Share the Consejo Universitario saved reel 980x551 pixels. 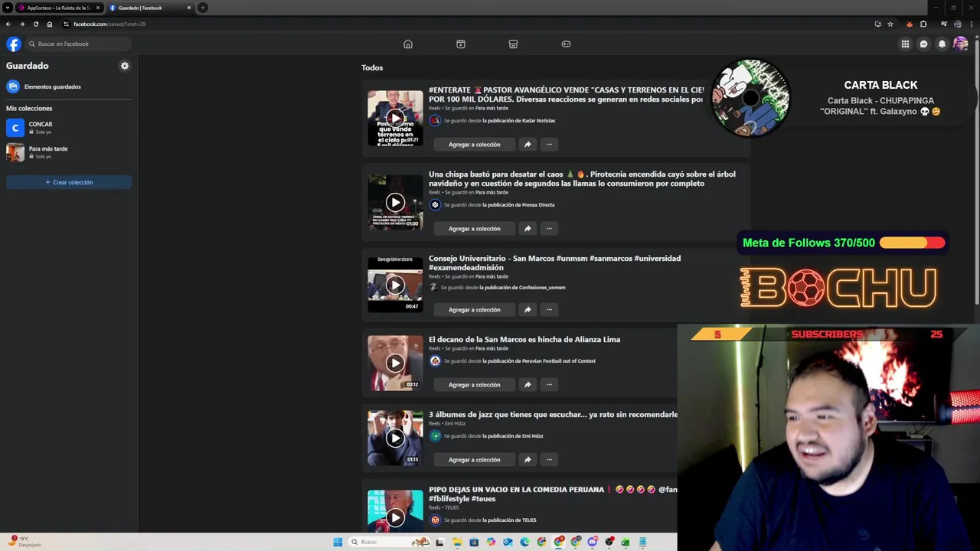tap(528, 309)
